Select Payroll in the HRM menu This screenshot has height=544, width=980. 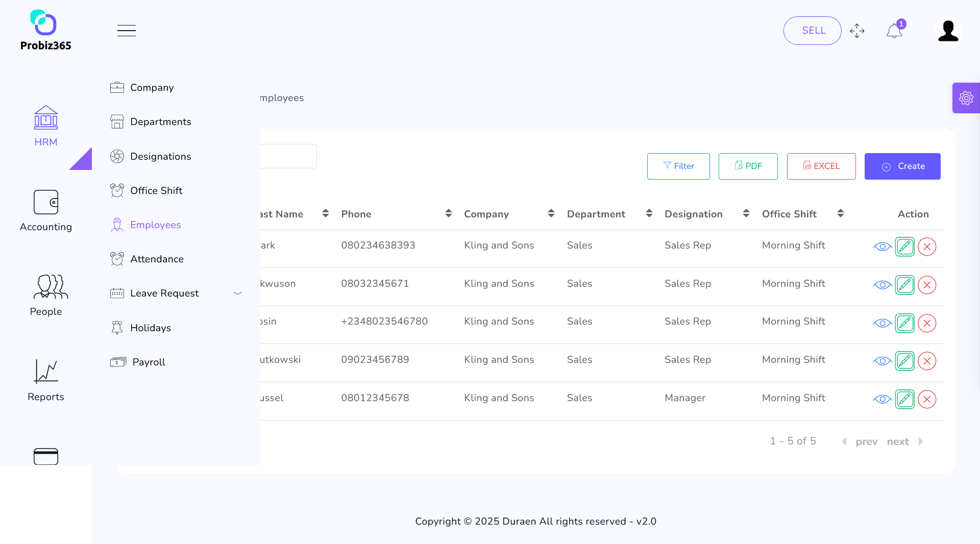149,362
